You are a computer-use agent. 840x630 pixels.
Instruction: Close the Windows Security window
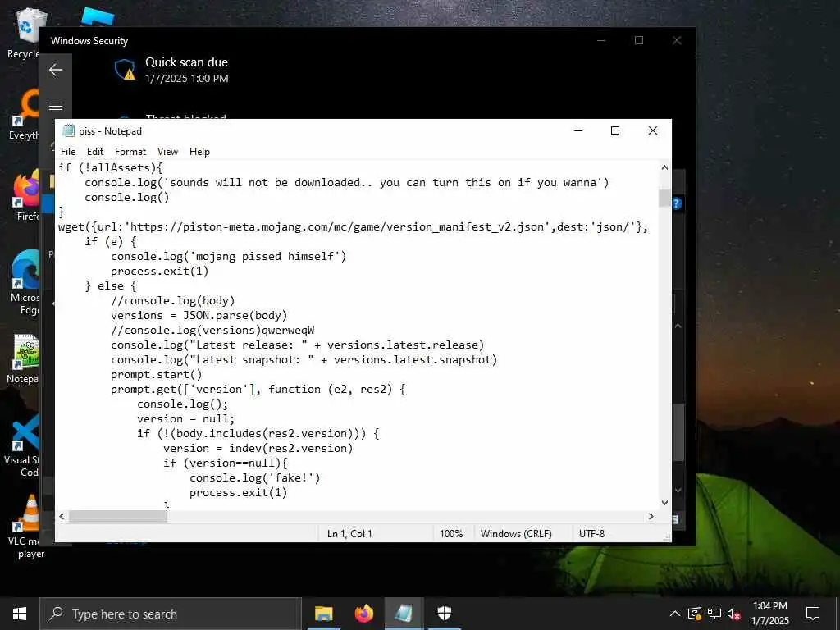(x=677, y=41)
